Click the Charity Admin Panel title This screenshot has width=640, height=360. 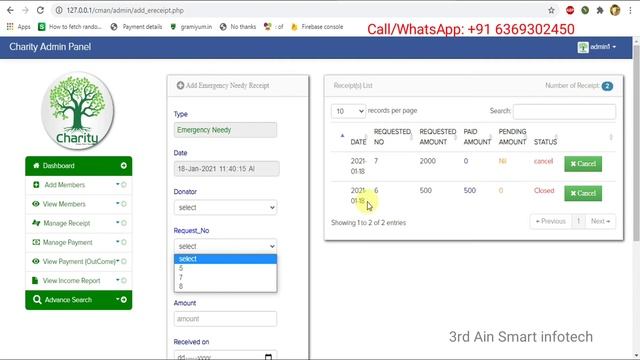(50, 47)
